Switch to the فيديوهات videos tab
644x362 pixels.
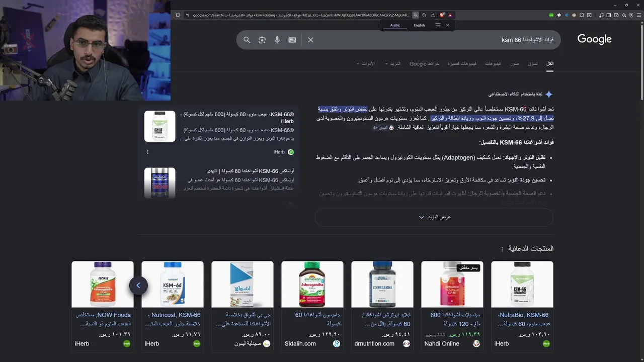(493, 64)
